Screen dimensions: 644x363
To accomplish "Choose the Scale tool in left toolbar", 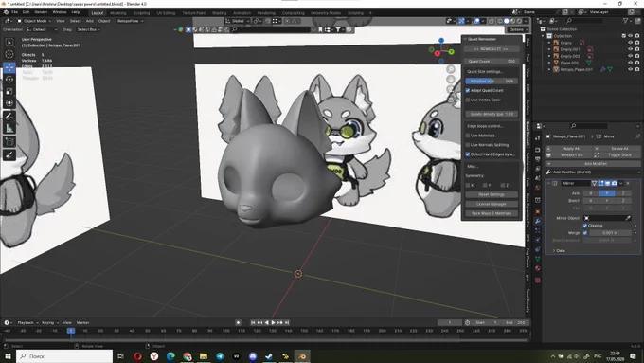I will [9, 91].
